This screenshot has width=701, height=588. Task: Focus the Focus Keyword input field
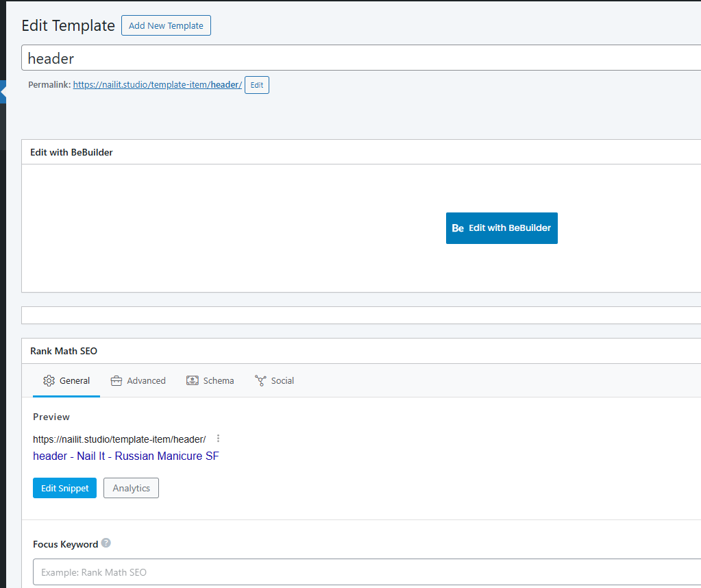coord(363,572)
